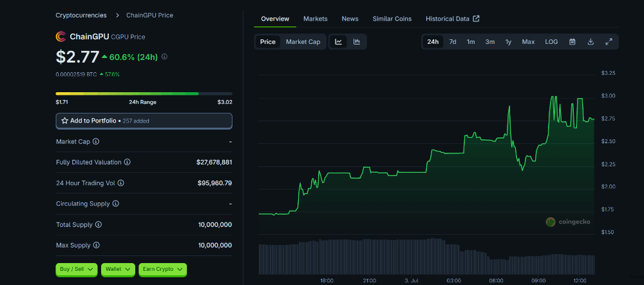Open the News tab

350,19
